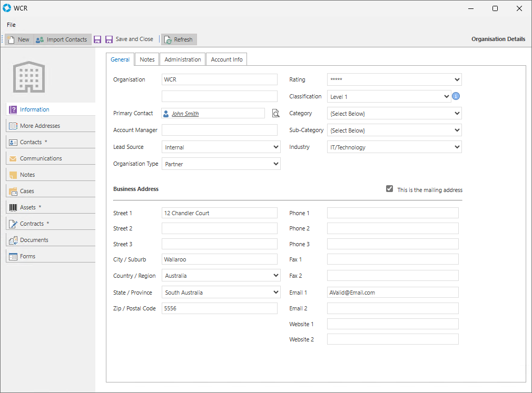Click the primary contact search magnifier icon
532x393 pixels.
pyautogui.click(x=275, y=114)
